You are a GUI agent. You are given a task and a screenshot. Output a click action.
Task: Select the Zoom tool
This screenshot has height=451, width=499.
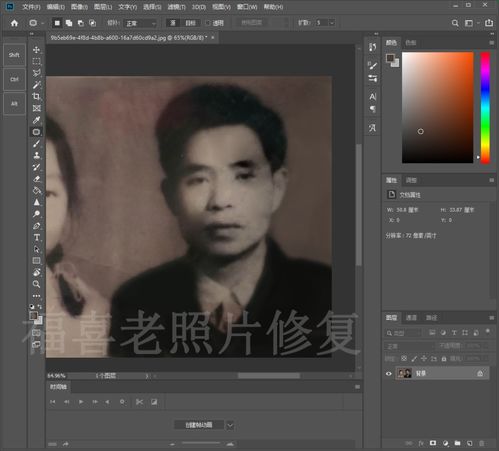[37, 284]
